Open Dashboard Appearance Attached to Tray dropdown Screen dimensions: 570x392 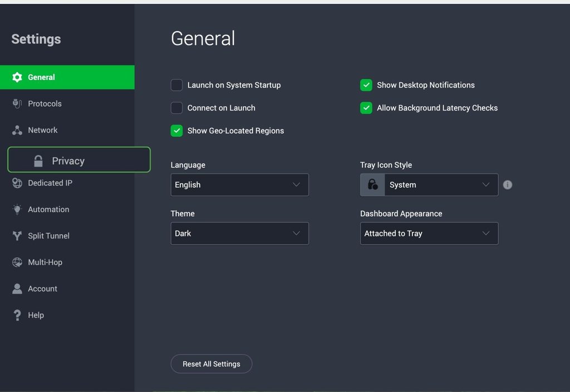[429, 234]
